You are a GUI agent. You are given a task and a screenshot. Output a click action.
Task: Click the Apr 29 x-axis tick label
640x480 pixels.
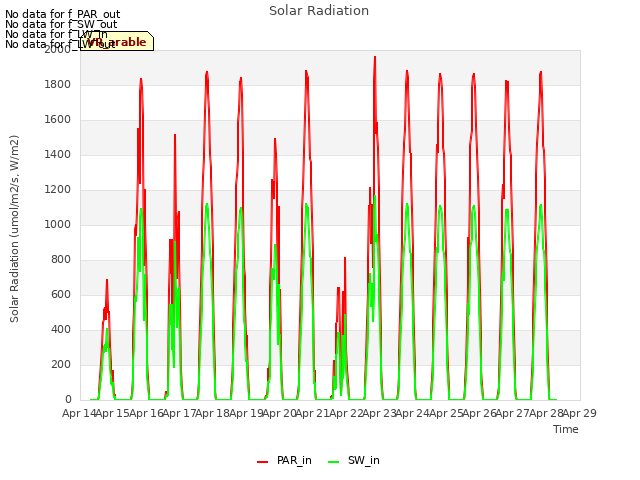[x=580, y=413]
